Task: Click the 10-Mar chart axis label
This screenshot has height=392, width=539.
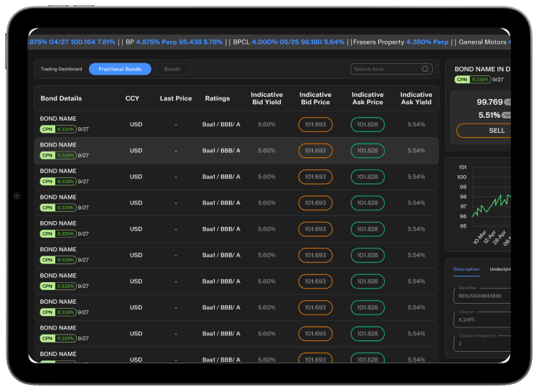Action: pyautogui.click(x=480, y=237)
